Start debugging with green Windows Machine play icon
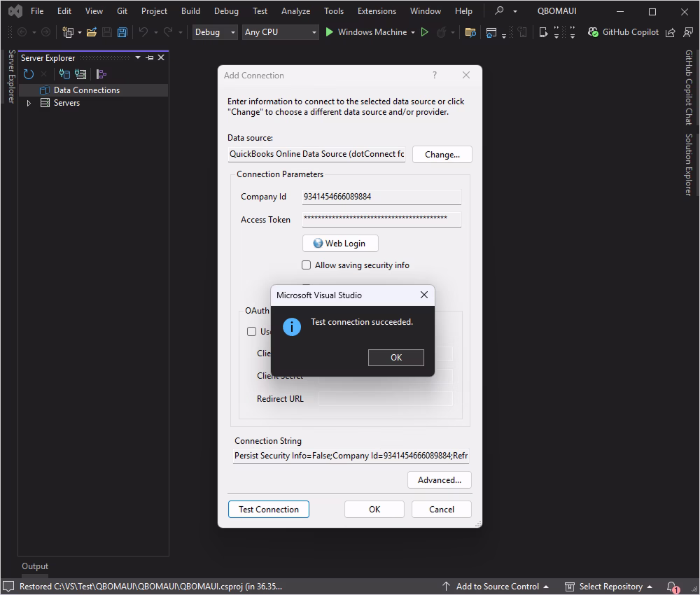This screenshot has width=700, height=595. click(330, 32)
